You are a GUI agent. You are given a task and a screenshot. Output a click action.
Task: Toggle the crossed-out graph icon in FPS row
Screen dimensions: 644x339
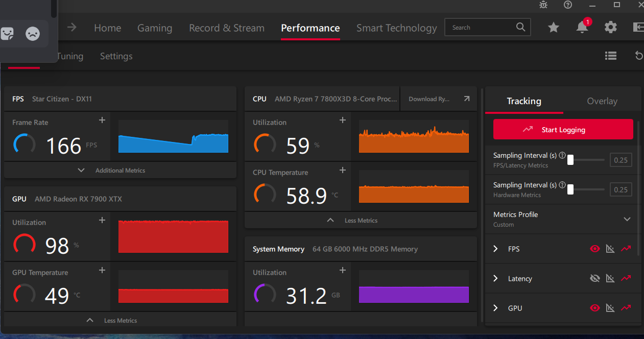(x=610, y=249)
